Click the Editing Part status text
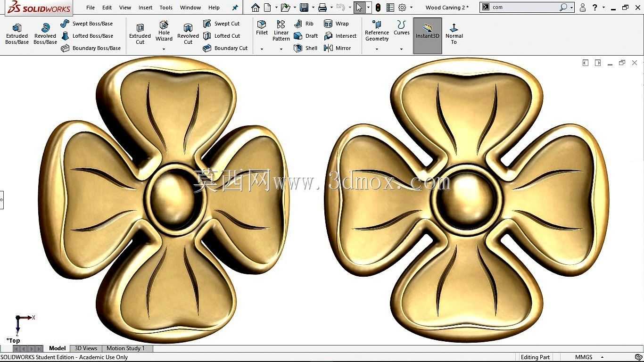Image resolution: width=644 pixels, height=362 pixels. [535, 357]
